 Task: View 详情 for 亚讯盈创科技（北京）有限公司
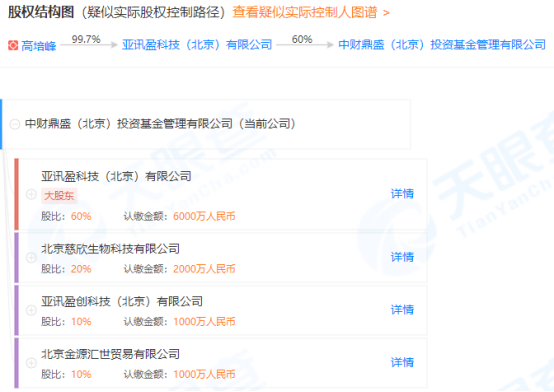402,310
